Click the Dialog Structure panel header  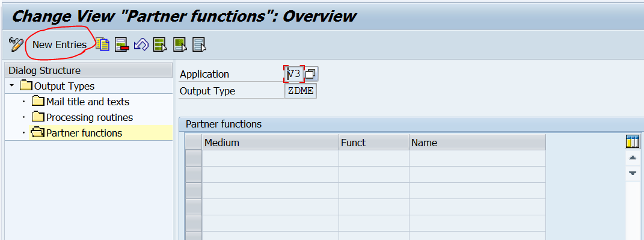point(88,70)
